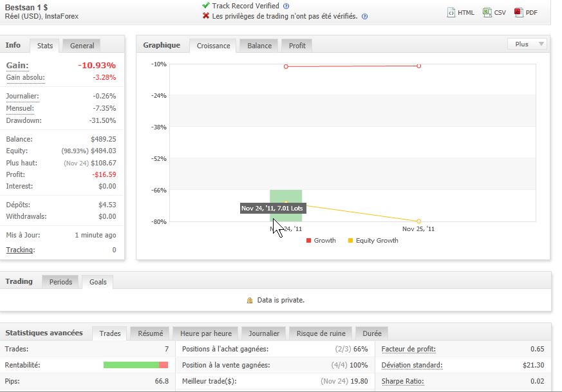This screenshot has height=392, width=562.
Task: Open the Periods trading tab
Action: [x=61, y=282]
